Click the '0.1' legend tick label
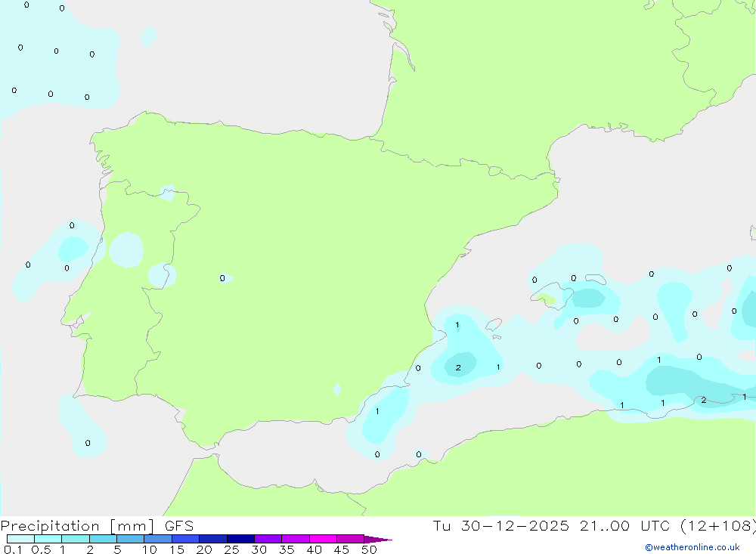 point(13,549)
